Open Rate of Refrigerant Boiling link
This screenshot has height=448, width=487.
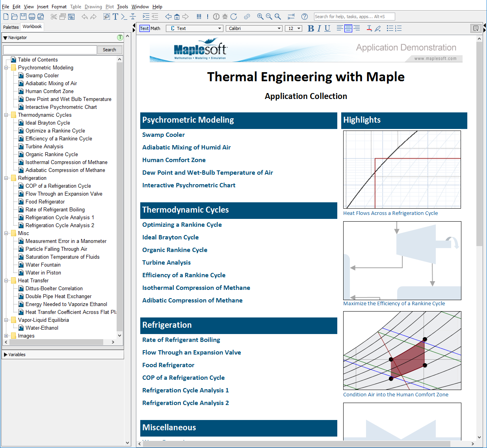[x=181, y=340]
